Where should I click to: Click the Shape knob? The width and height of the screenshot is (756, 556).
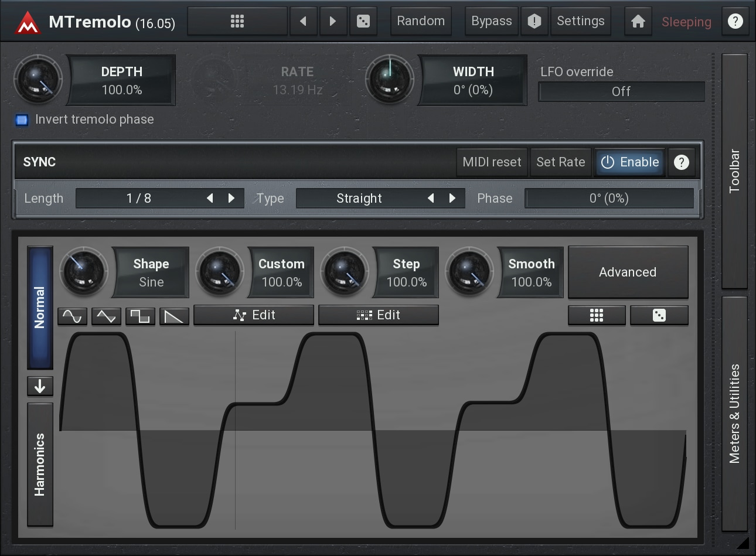[x=84, y=272]
